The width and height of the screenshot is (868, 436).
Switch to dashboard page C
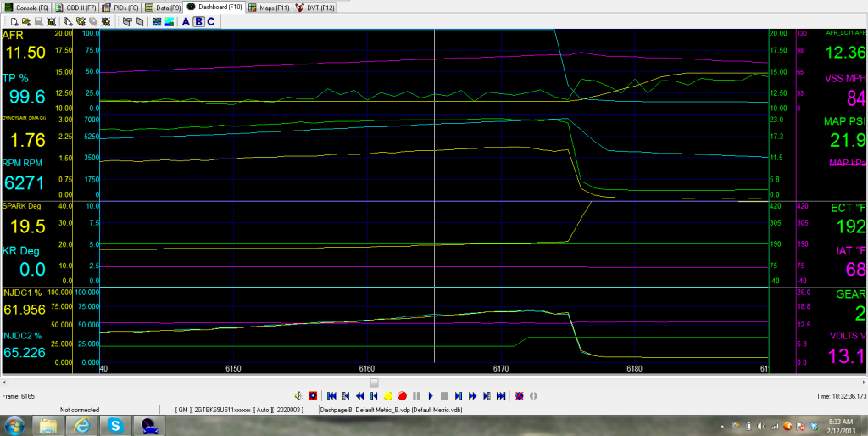tap(211, 21)
